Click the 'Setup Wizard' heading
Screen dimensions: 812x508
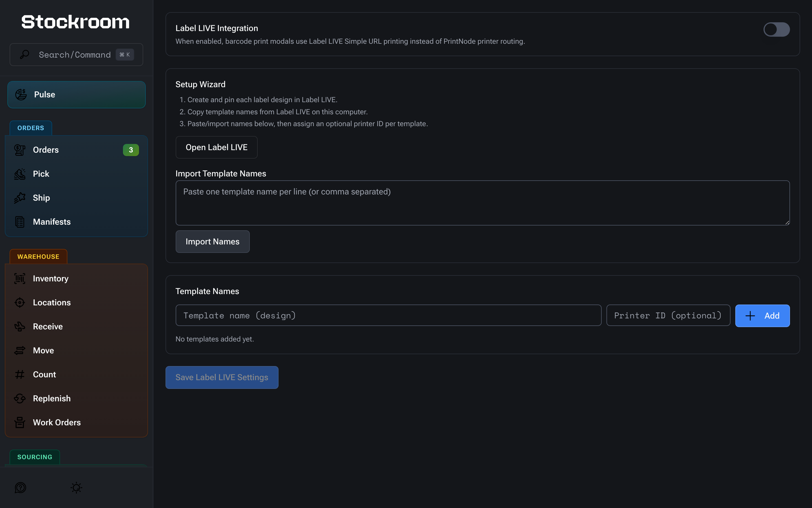(x=200, y=84)
